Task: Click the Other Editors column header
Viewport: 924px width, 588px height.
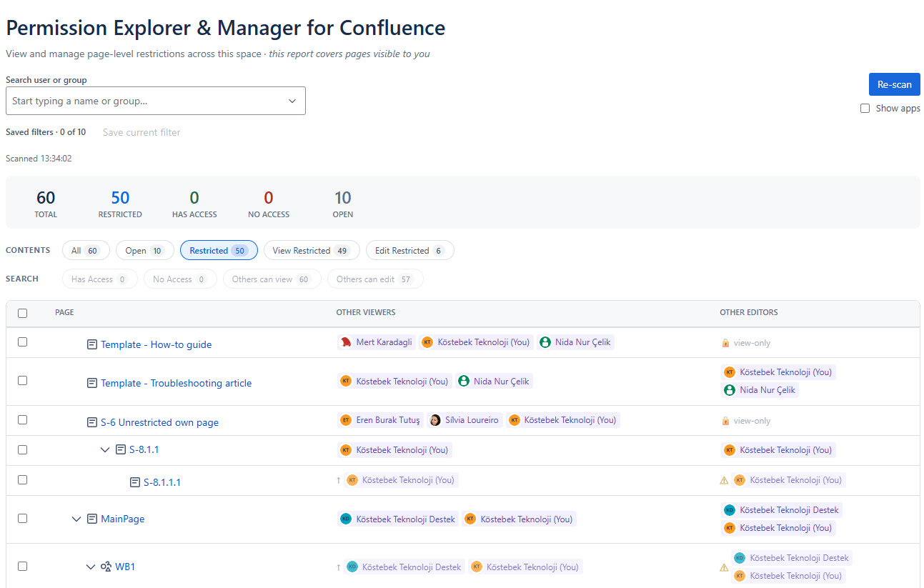Action: click(749, 312)
